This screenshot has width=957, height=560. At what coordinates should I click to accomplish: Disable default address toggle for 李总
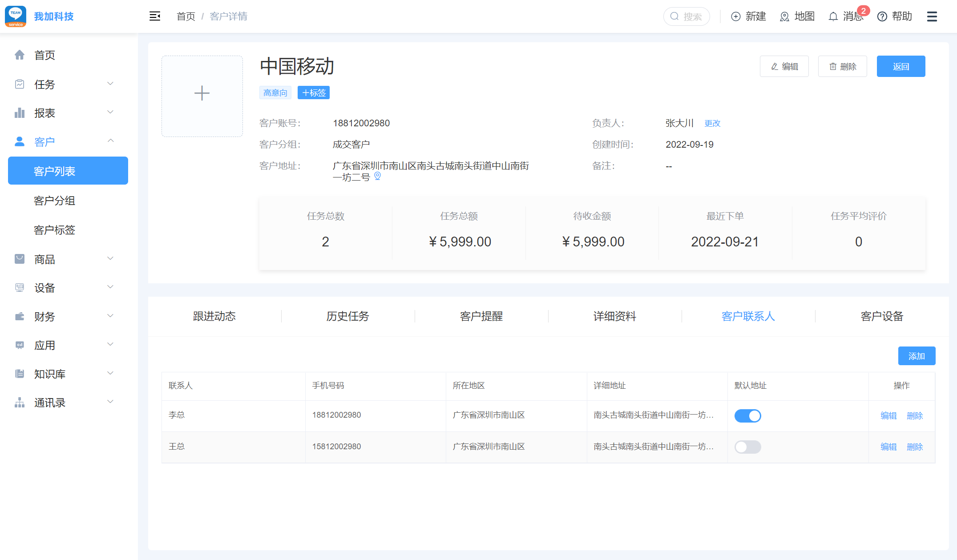(747, 415)
